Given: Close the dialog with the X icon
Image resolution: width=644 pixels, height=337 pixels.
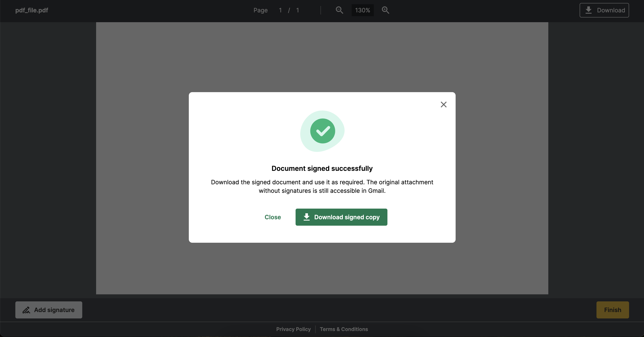Looking at the screenshot, I should (443, 105).
